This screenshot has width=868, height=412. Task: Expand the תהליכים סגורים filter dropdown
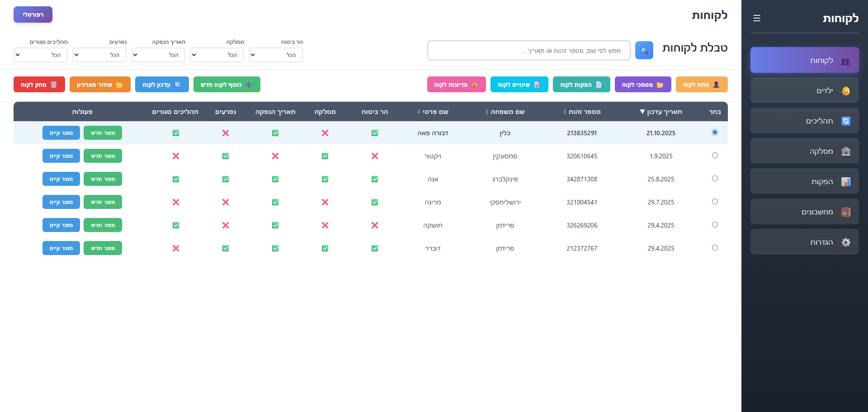point(41,55)
